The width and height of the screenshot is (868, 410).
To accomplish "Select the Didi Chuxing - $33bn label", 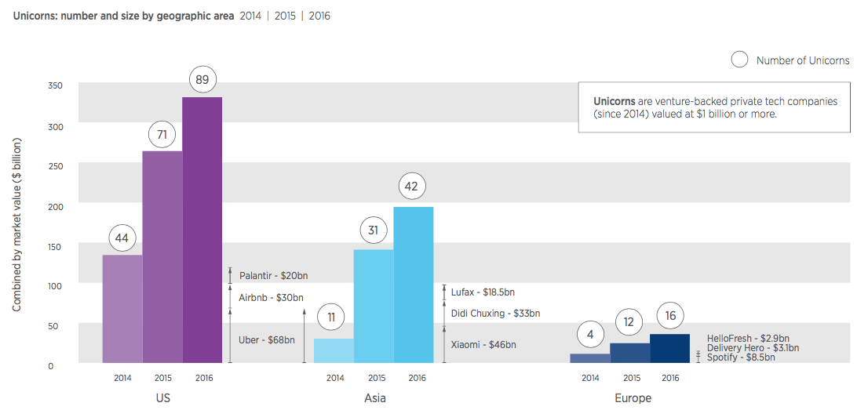I will (x=495, y=314).
